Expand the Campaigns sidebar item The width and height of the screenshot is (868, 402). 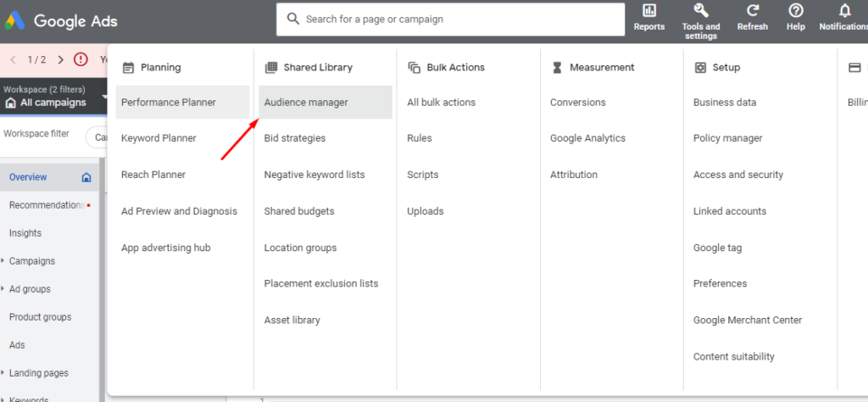3,261
